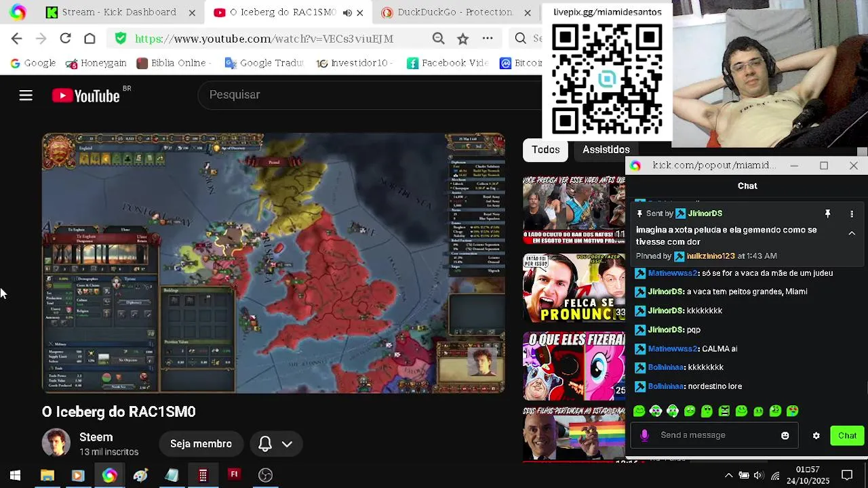This screenshot has height=488, width=868.
Task: Click the browser back arrow
Action: coord(17,39)
